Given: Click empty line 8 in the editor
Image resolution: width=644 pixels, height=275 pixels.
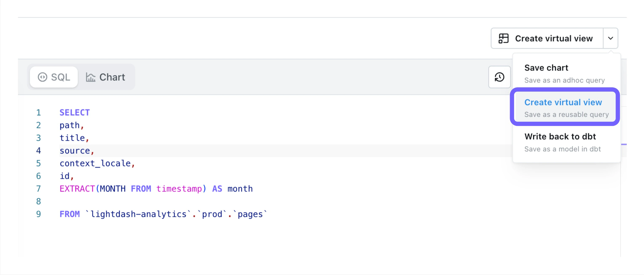Looking at the screenshot, I should pos(150,202).
